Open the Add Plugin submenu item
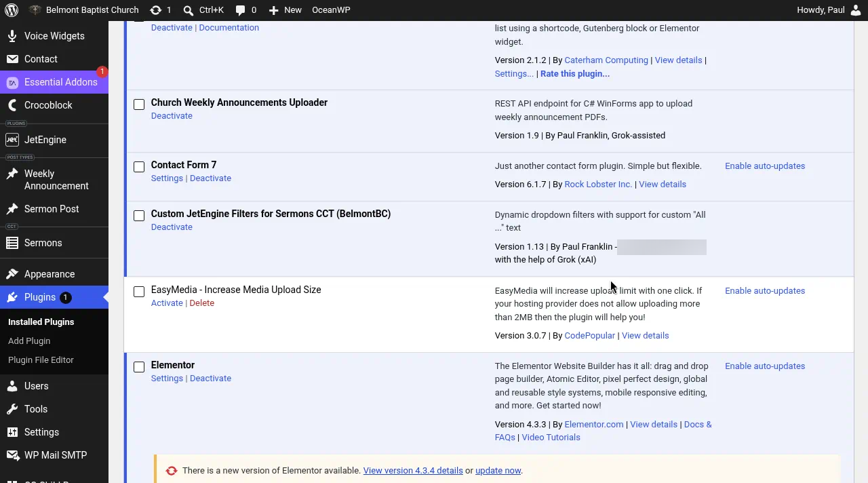 pyautogui.click(x=29, y=341)
